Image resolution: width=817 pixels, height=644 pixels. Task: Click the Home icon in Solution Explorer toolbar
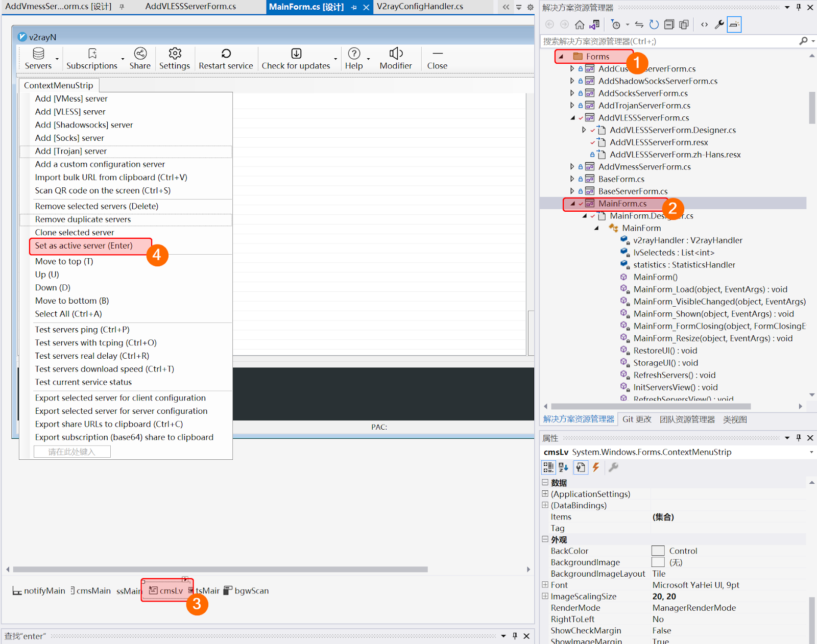click(x=580, y=24)
